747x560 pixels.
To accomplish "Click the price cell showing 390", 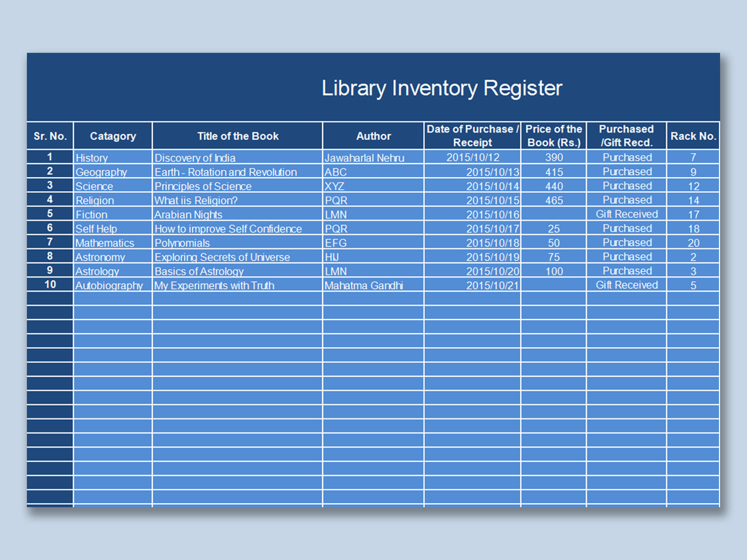I will pos(554,157).
